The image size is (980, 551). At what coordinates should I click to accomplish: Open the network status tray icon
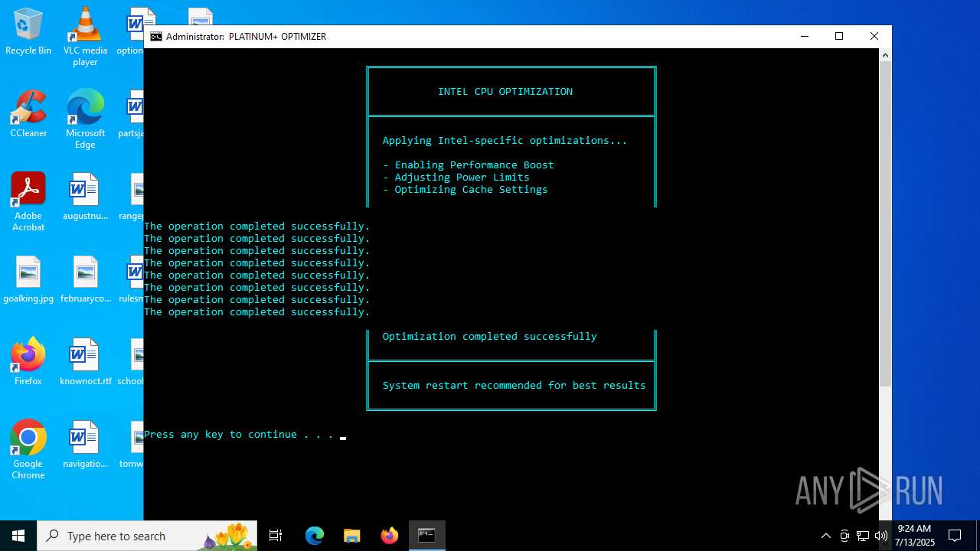coord(863,536)
